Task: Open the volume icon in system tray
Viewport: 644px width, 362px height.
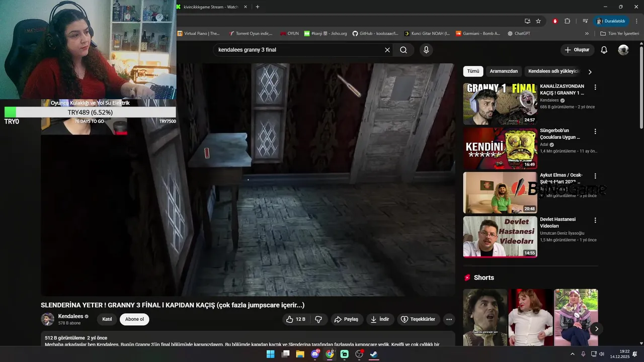Action: coord(602,354)
